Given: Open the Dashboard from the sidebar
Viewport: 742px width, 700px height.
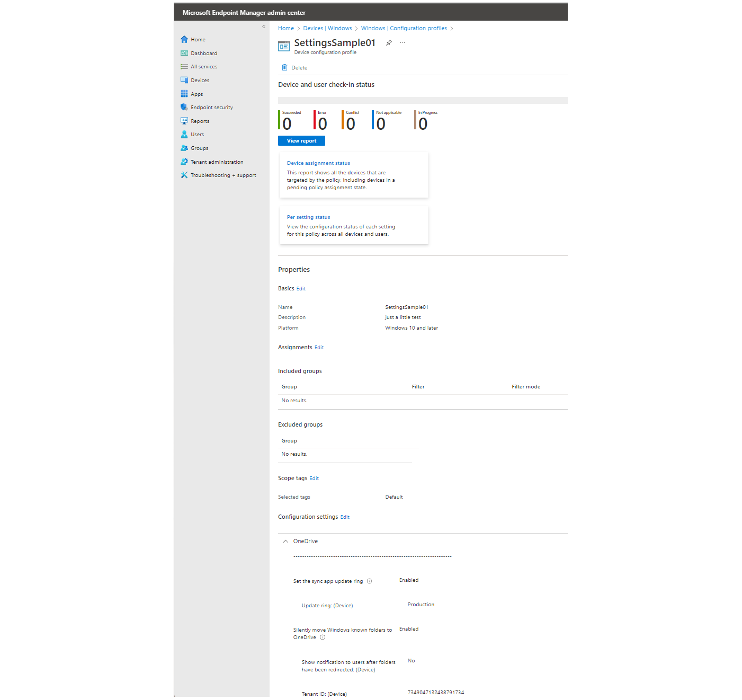Looking at the screenshot, I should (203, 53).
